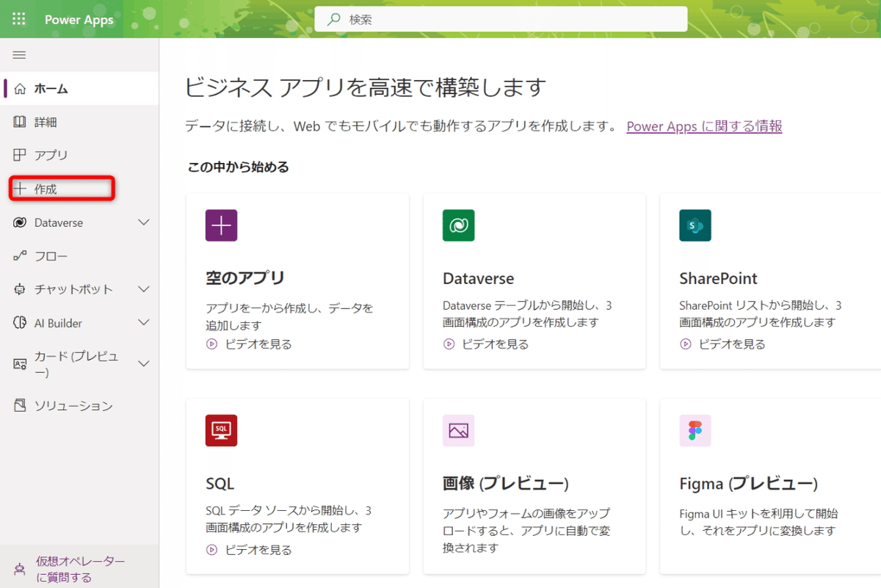Image resolution: width=881 pixels, height=588 pixels.
Task: Click ビデオを見る on SQL card
Action: click(258, 549)
